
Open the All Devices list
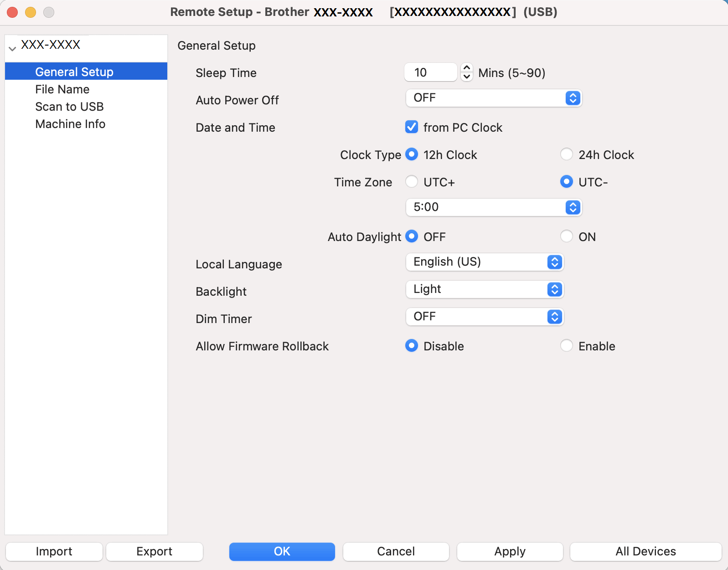[646, 551]
